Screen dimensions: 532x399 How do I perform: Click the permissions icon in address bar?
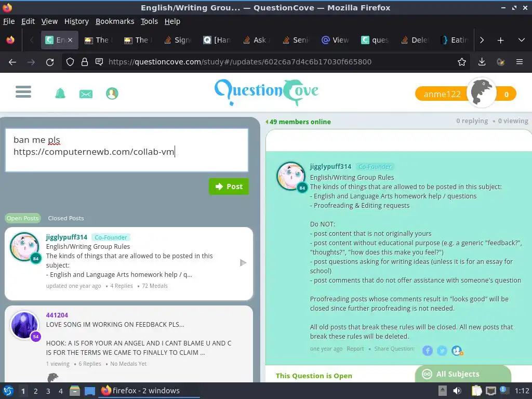coord(99,62)
